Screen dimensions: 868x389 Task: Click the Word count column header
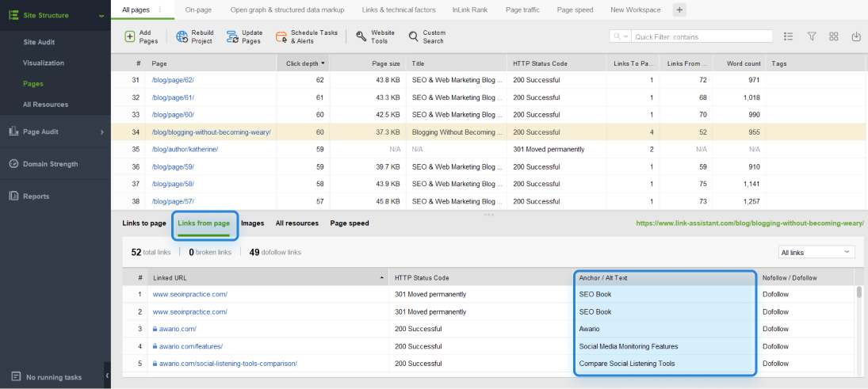(739, 63)
